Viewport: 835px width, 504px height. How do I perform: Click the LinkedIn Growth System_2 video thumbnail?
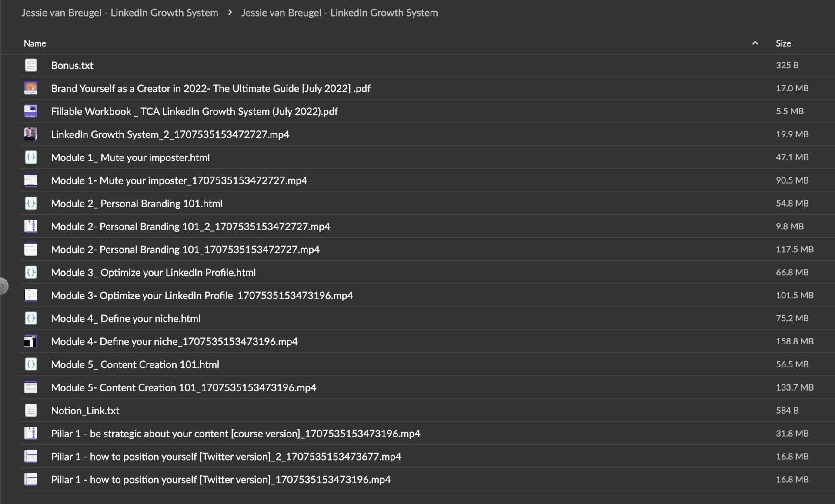coord(31,134)
